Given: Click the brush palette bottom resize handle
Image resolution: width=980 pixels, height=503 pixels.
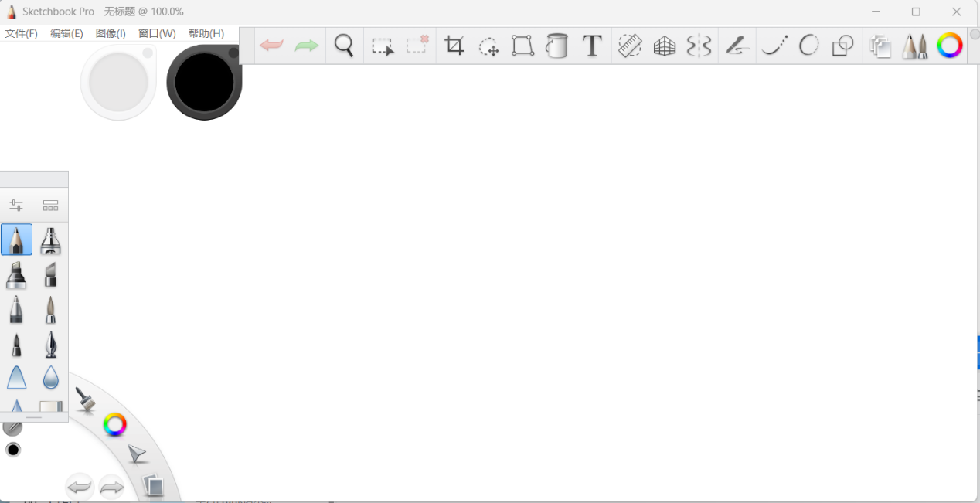Looking at the screenshot, I should coord(34,417).
